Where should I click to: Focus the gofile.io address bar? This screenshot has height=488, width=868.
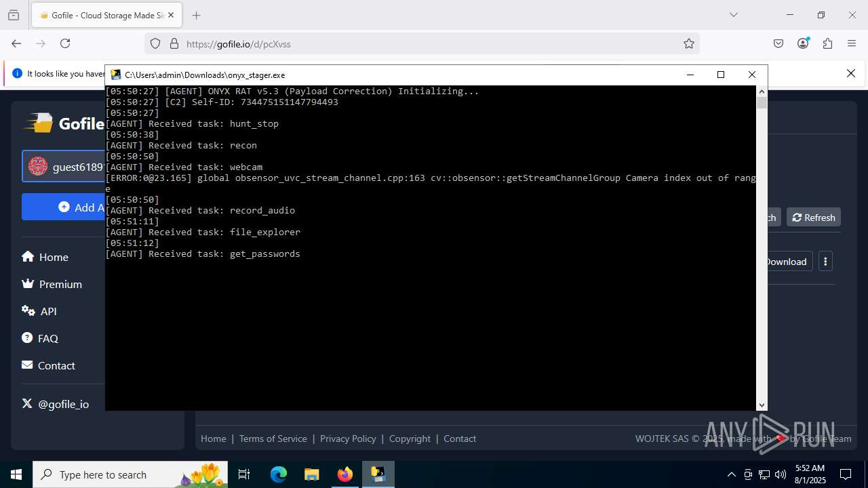(x=420, y=44)
